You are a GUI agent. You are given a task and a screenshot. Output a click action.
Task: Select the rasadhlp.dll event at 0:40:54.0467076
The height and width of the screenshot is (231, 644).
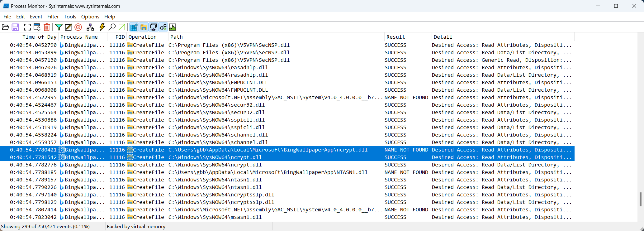pyautogui.click(x=287, y=67)
